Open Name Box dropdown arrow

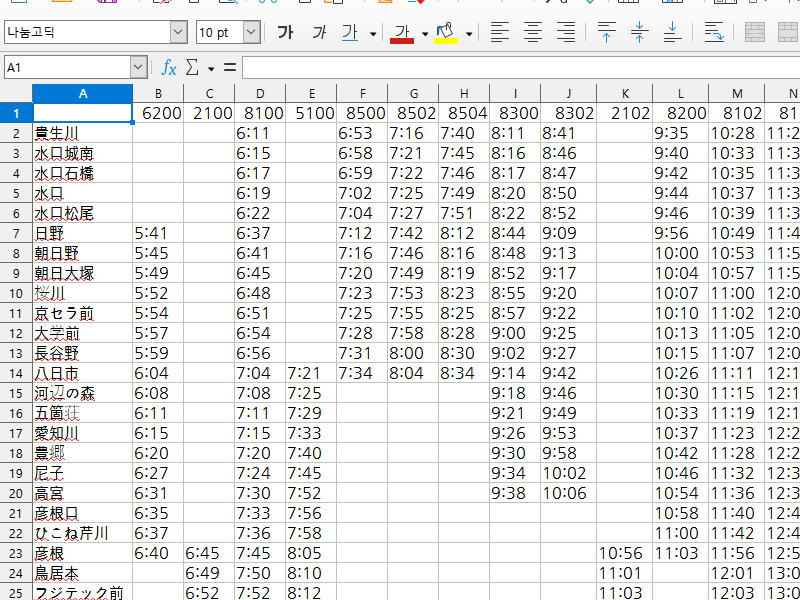tap(138, 67)
